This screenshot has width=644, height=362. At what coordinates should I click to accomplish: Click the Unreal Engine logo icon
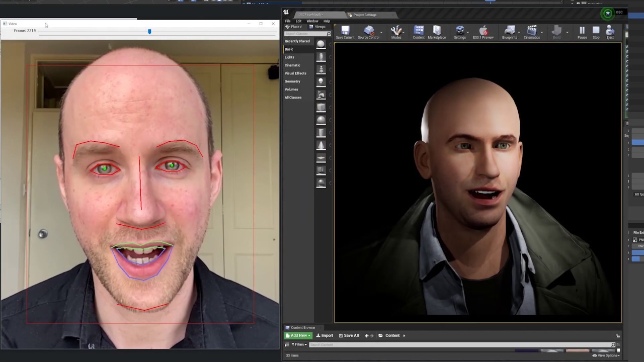(x=286, y=13)
